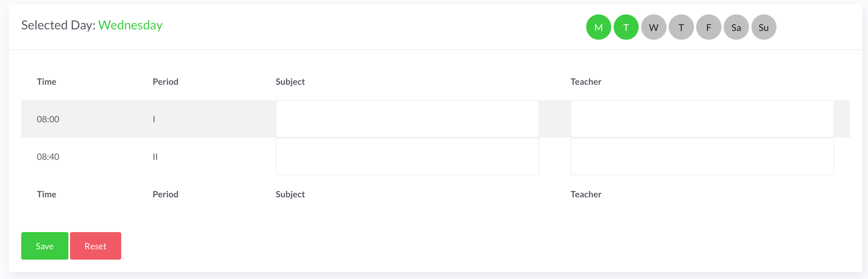Click the Teacher field for the 08:40 row

[x=702, y=156]
